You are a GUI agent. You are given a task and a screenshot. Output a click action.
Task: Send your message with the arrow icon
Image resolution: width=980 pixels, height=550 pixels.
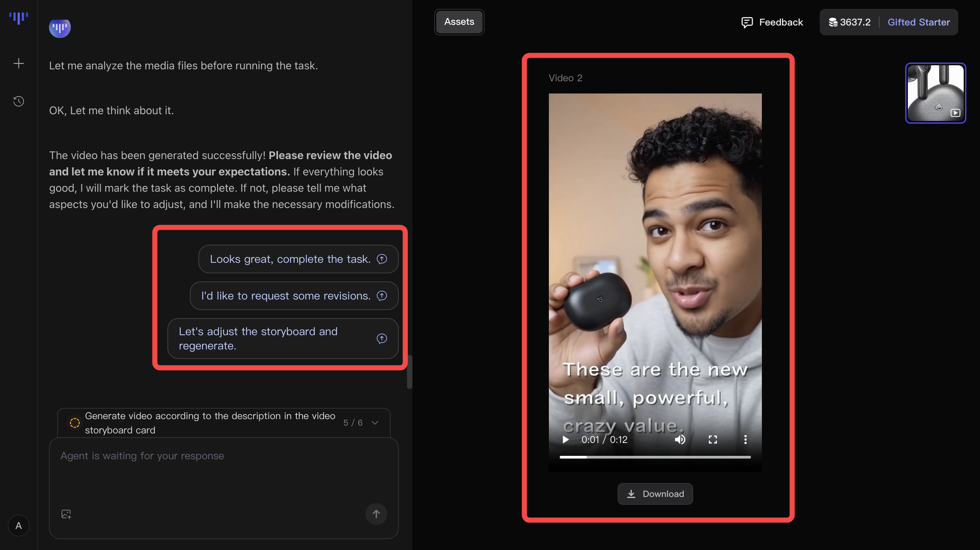pos(376,514)
